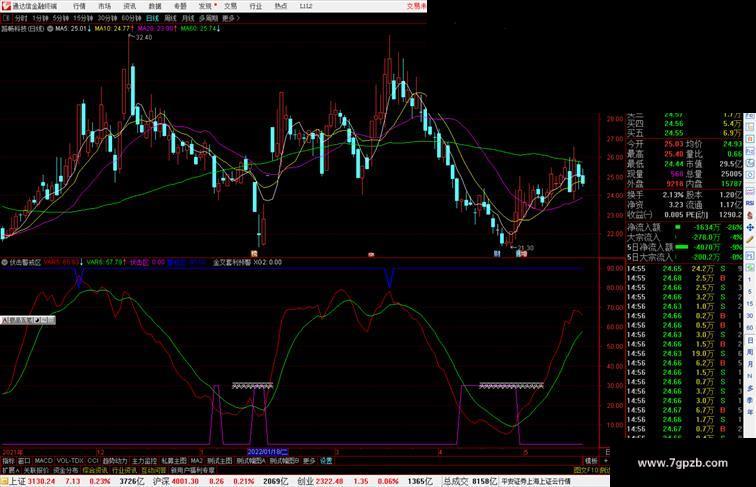Open the 模板 template dropdown

(592, 461)
